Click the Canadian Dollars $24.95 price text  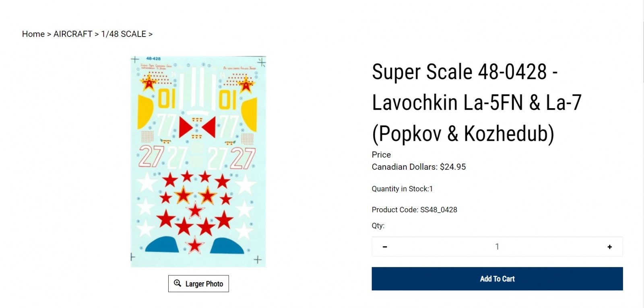419,167
